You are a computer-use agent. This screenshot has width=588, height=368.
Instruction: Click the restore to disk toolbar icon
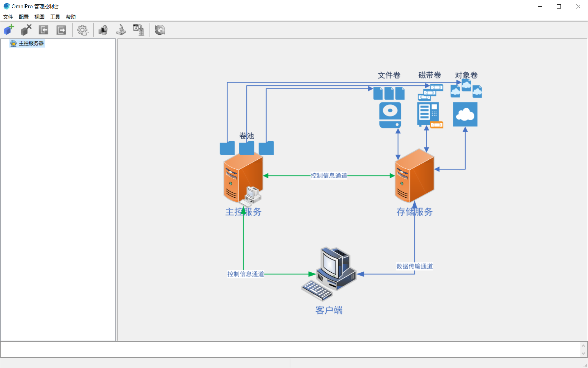pos(121,30)
